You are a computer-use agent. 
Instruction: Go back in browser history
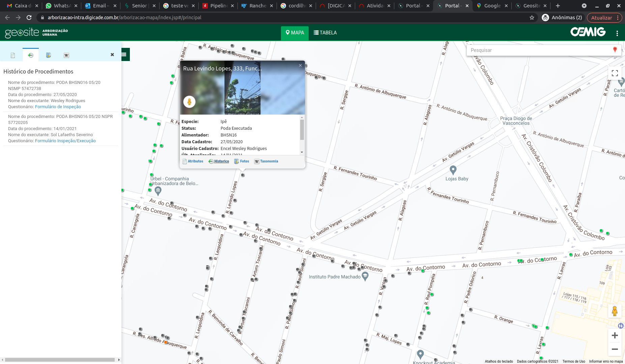[x=7, y=18]
